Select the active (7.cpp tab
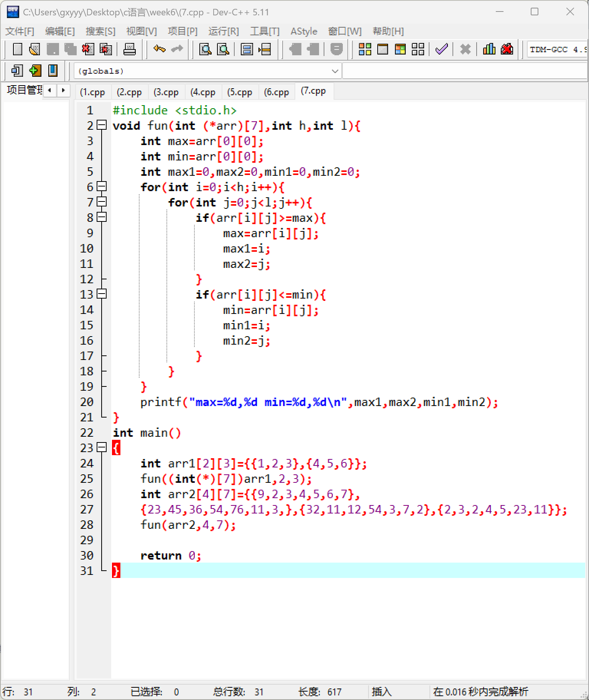Image resolution: width=589 pixels, height=700 pixels. [x=313, y=91]
